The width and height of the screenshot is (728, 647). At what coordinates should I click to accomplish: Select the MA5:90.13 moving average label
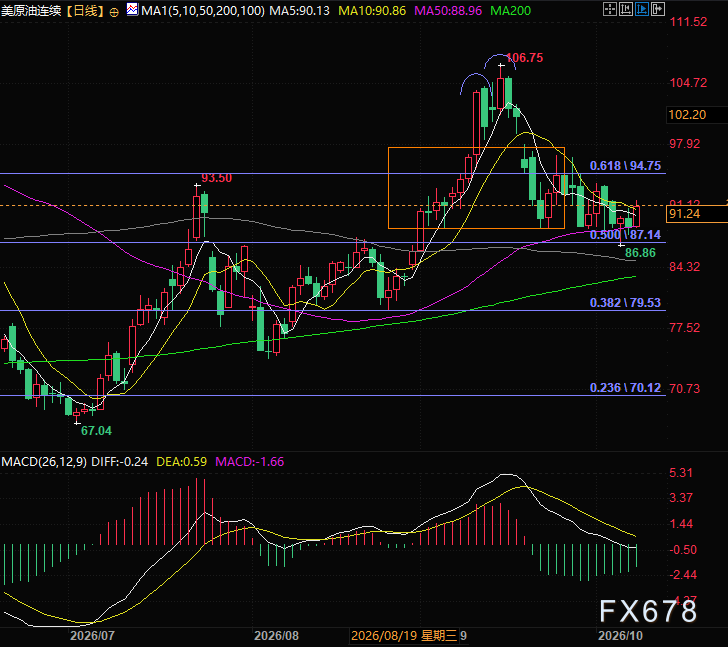299,11
